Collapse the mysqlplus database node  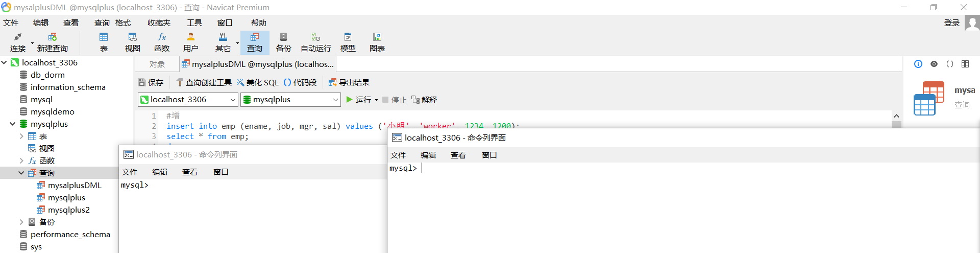tap(13, 124)
